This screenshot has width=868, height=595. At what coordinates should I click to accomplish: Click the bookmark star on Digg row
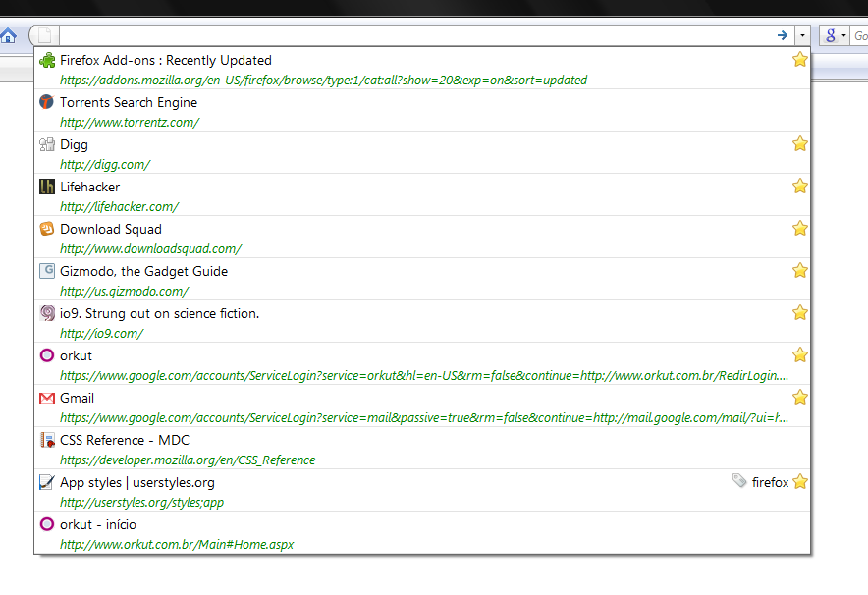click(800, 144)
